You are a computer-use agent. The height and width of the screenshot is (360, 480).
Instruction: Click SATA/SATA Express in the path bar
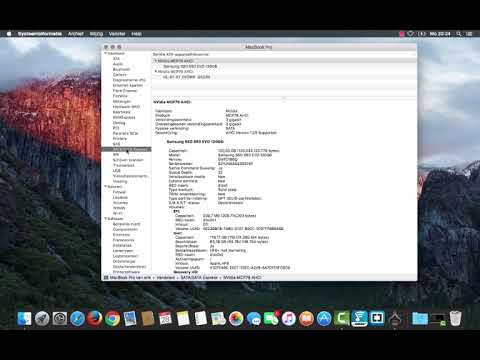click(199, 277)
